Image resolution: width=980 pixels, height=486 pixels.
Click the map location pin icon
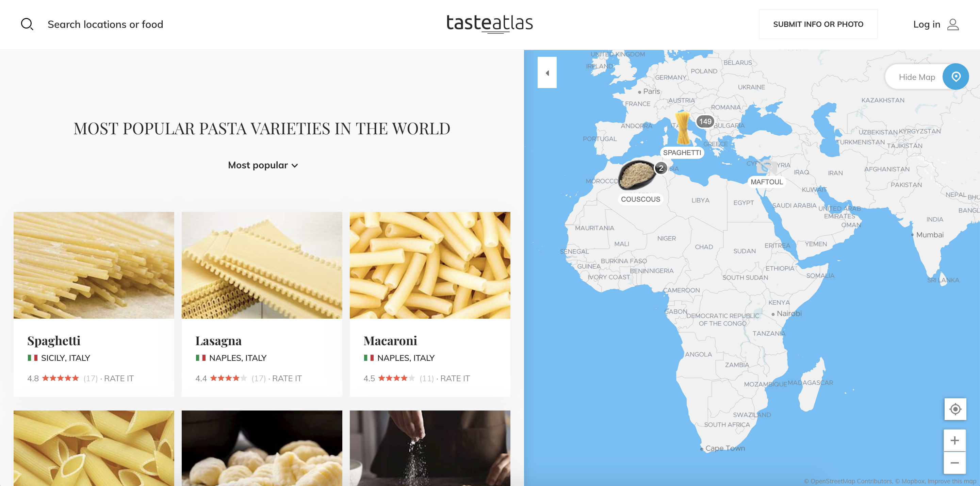coord(956,76)
